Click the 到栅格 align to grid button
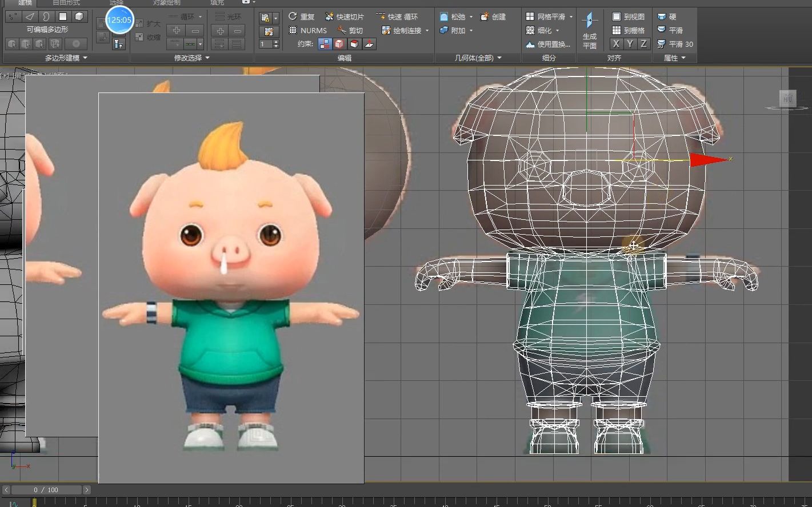Screen dimensions: 812x507 628,30
